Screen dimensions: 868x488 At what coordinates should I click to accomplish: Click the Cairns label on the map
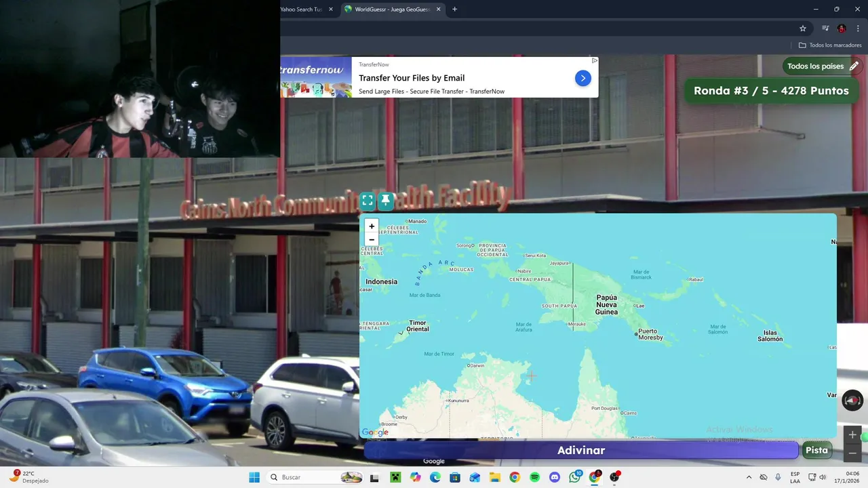[629, 413]
